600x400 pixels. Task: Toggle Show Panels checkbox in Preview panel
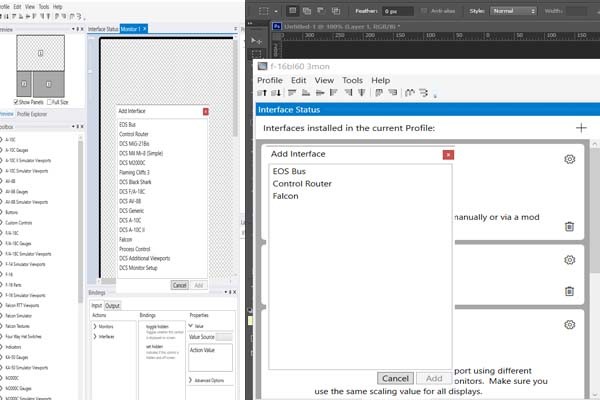[x=16, y=102]
